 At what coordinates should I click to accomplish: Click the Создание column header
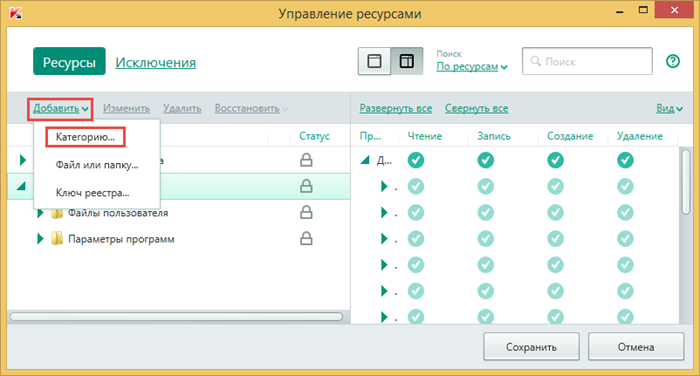pos(570,136)
